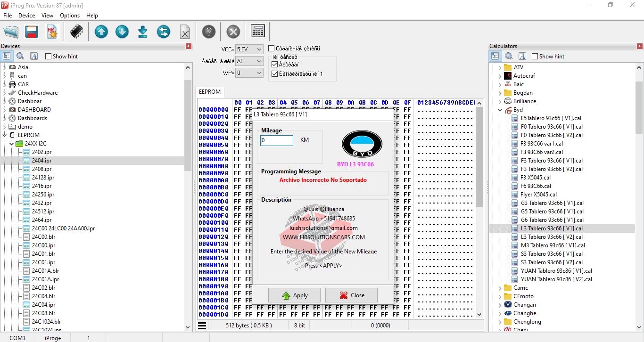Image resolution: width=644 pixels, height=342 pixels.
Task: Select F6 93C66.cal calculator file
Action: pos(536,186)
